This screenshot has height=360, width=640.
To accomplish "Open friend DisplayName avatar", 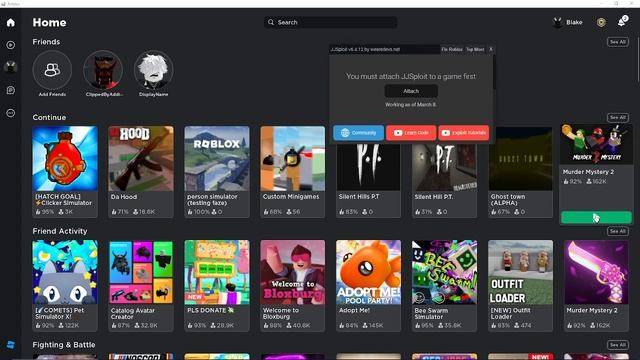I will [153, 70].
